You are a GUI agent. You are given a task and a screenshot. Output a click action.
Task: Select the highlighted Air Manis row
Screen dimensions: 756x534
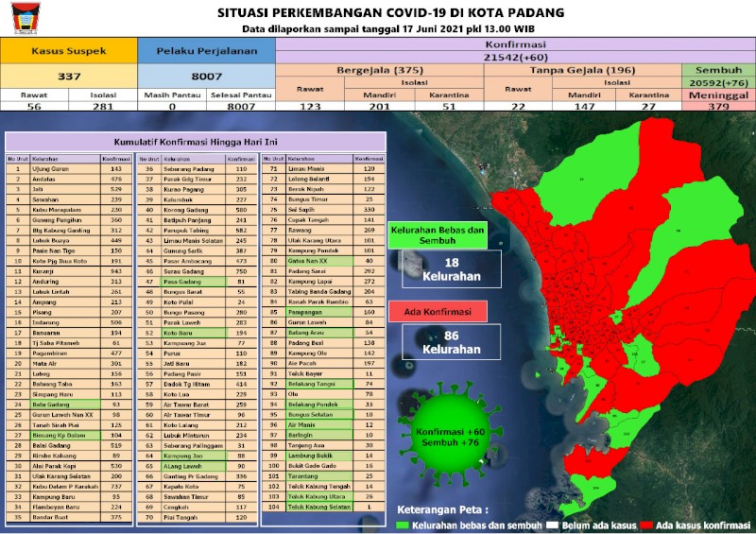tap(323, 424)
